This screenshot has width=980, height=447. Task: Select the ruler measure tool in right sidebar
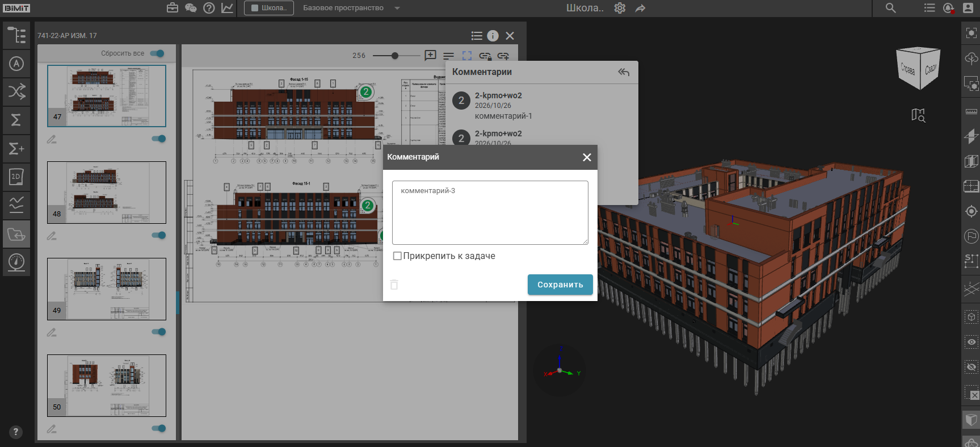pos(971,111)
